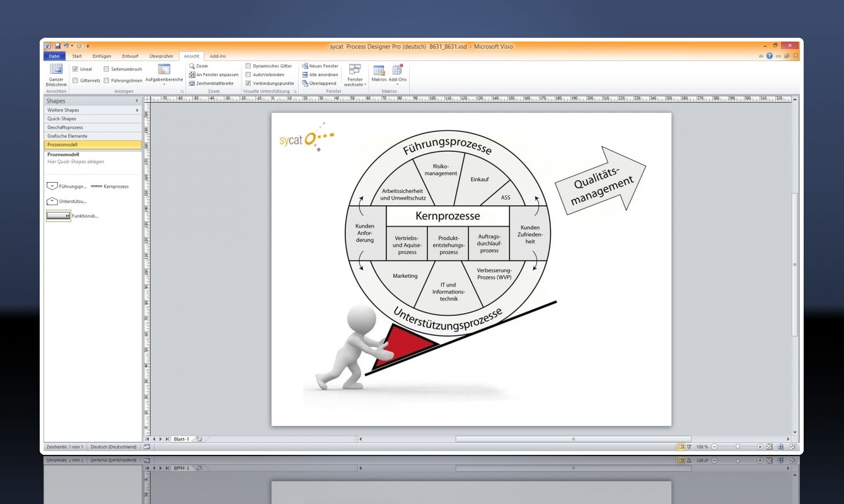Viewport: 844px width, 504px height.
Task: Click Alle anordnen to arrange windows
Action: pyautogui.click(x=320, y=74)
